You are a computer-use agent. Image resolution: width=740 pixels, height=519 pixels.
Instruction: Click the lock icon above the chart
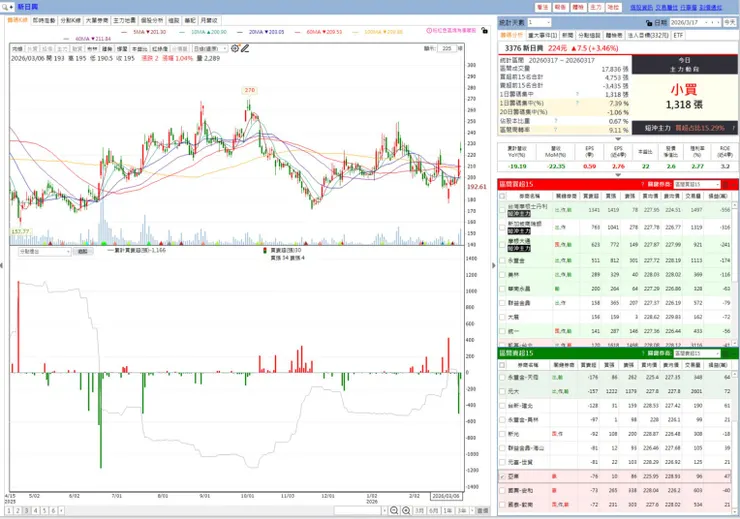click(484, 30)
